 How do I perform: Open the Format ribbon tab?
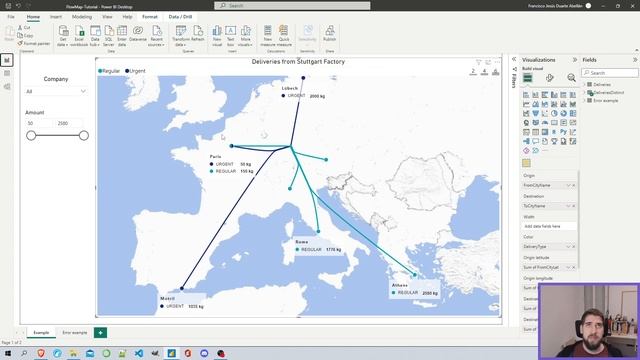(x=150, y=17)
